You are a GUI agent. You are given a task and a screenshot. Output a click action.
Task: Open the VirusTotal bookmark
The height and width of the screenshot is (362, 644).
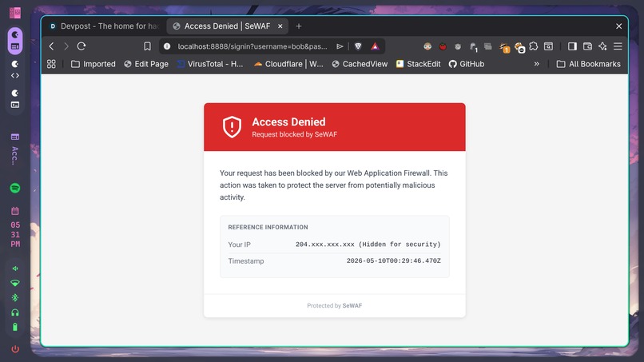210,64
